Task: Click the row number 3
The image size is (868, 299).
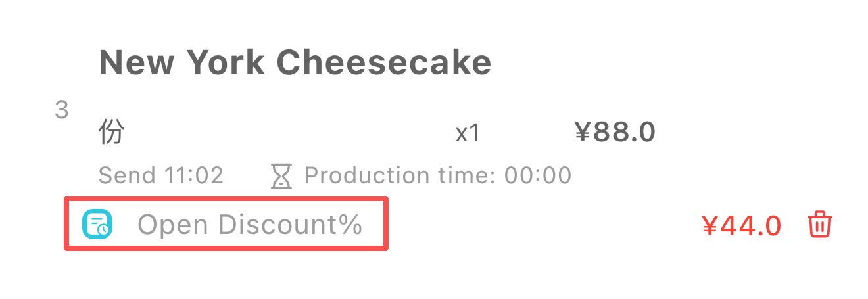Action: (62, 110)
